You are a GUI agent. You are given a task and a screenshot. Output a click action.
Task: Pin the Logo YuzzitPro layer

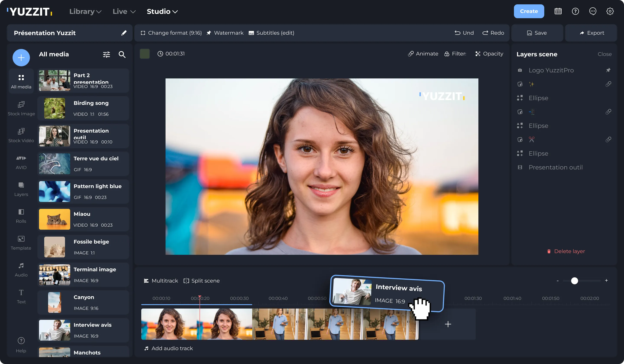point(609,70)
